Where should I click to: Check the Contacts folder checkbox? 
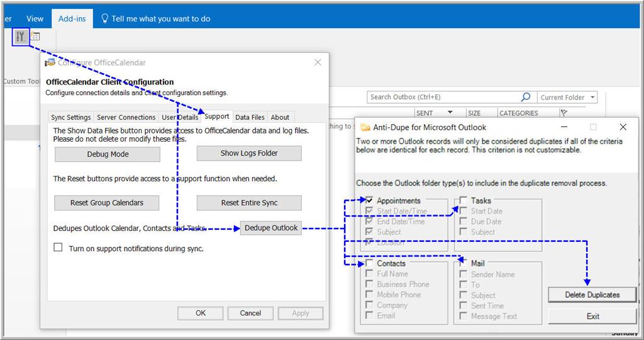tap(369, 263)
